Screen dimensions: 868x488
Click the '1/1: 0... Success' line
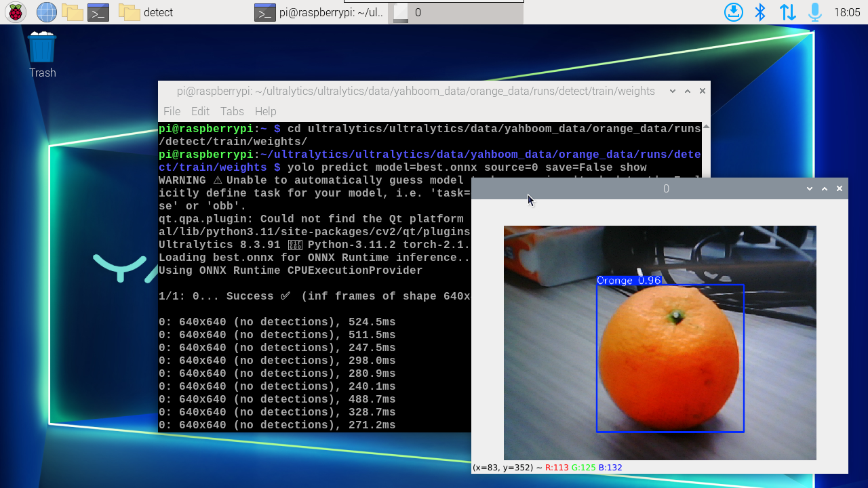[x=315, y=296]
